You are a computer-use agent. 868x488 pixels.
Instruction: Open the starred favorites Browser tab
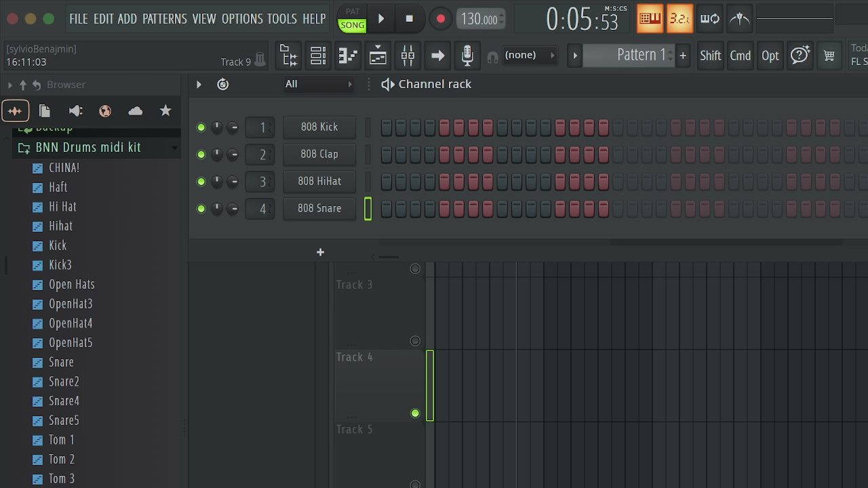click(165, 110)
